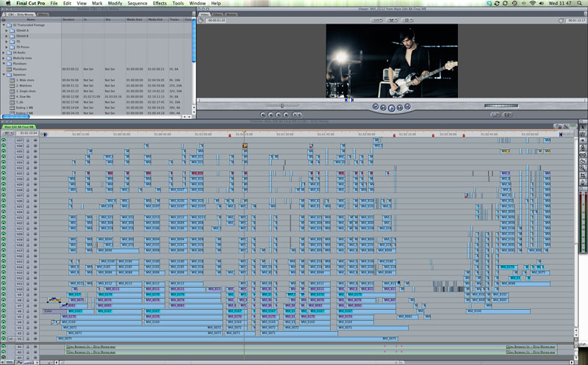
Task: Toggle the lock on track V31
Action: [x=27, y=173]
